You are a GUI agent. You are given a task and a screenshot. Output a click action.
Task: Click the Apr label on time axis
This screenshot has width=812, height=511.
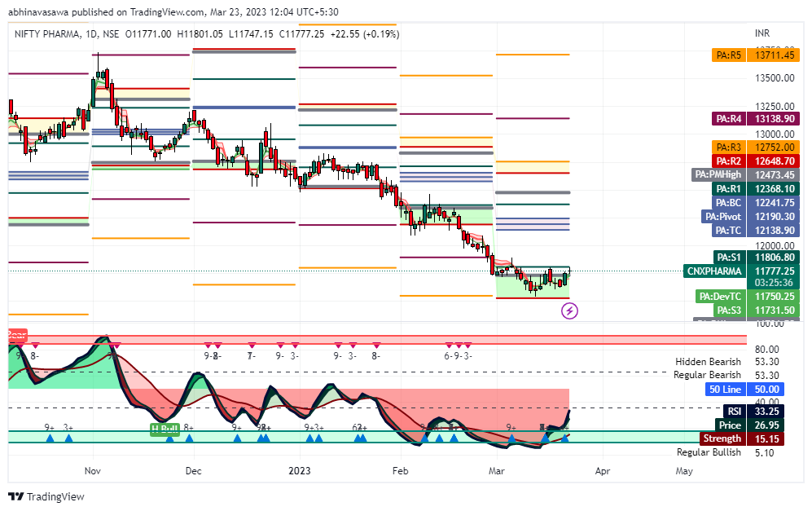coord(603,471)
